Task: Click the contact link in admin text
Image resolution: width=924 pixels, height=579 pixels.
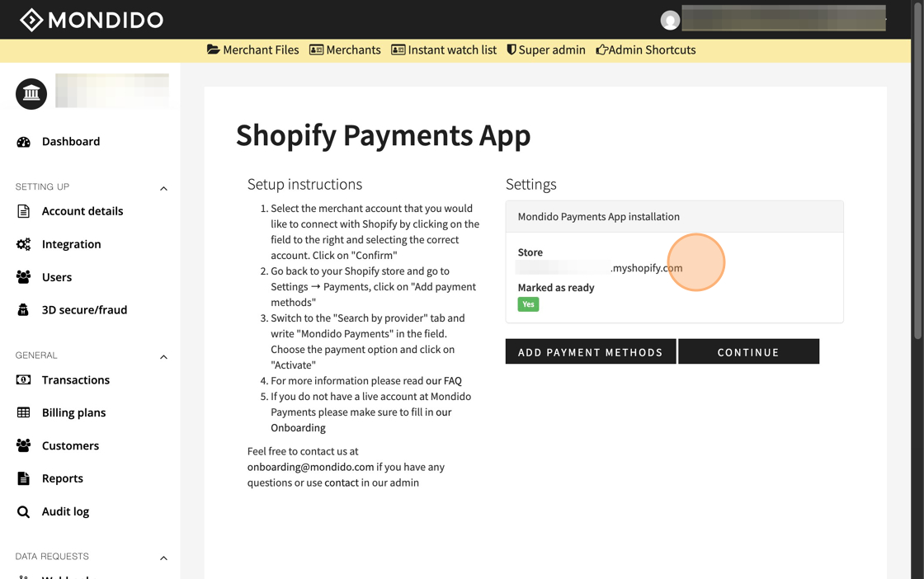Action: 342,482
